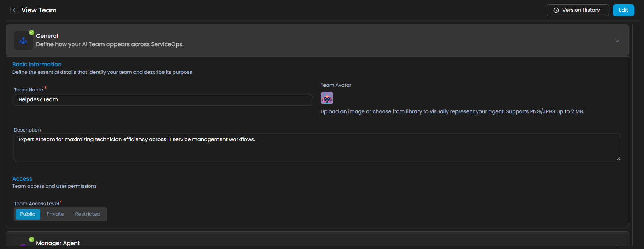644x249 pixels.
Task: Click inside the Description text area
Action: pyautogui.click(x=317, y=147)
